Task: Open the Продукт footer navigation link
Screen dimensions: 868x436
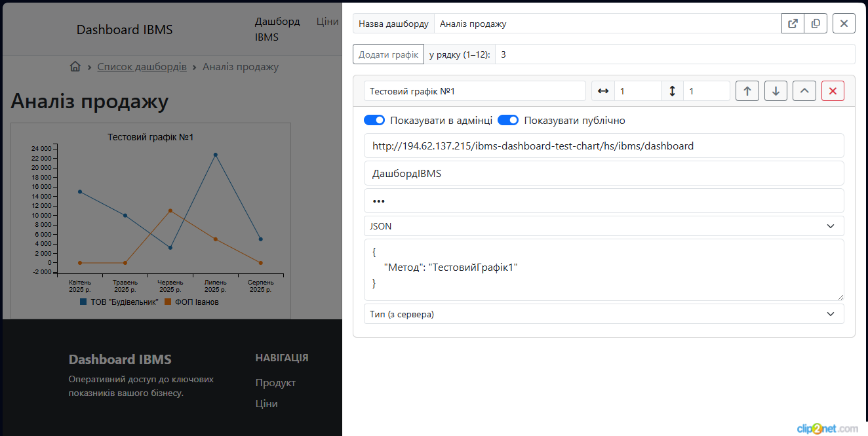Action: point(275,383)
